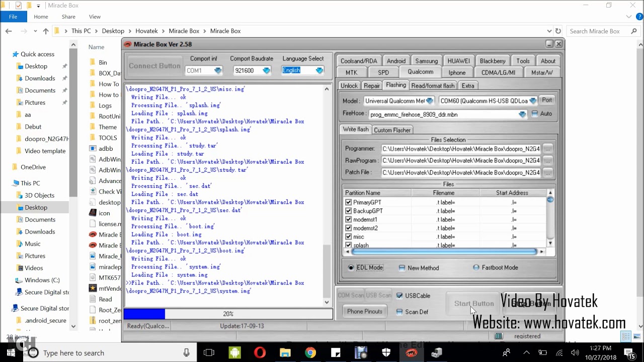Screen dimensions: 644x362
Task: Enable the Scan Def checkbox
Action: click(399, 312)
